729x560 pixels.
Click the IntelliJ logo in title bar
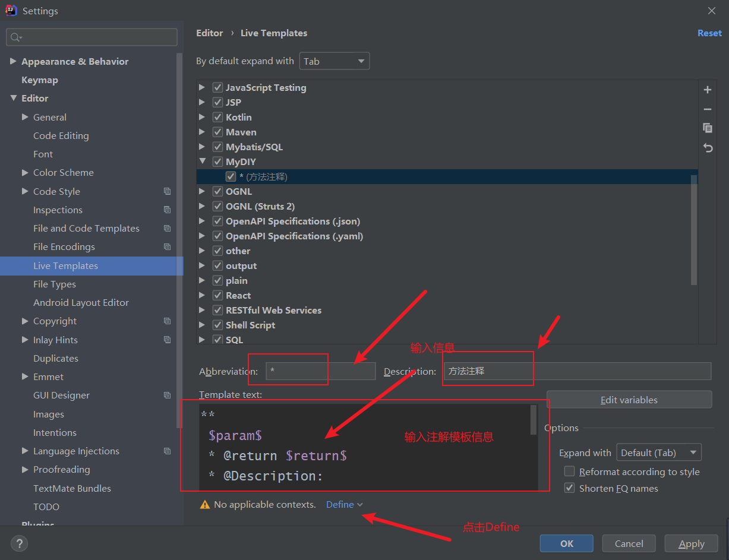coord(11,11)
